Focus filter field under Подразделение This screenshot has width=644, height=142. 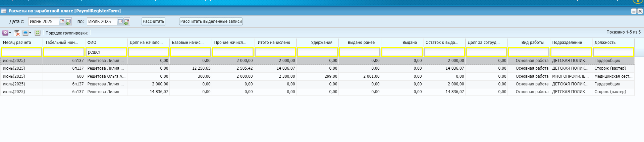pyautogui.click(x=571, y=52)
